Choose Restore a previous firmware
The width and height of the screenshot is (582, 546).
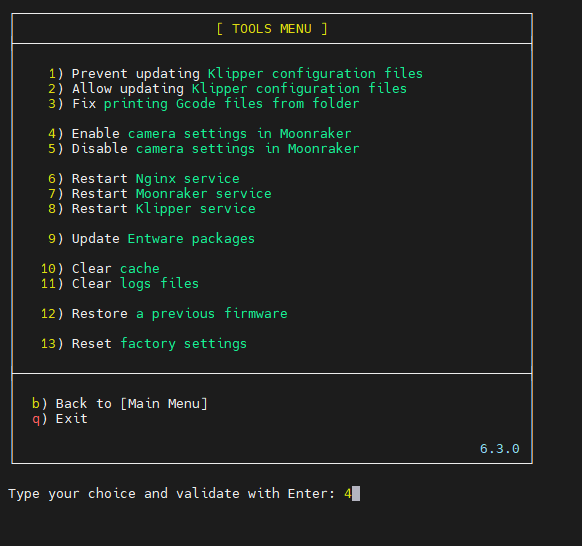(x=164, y=314)
